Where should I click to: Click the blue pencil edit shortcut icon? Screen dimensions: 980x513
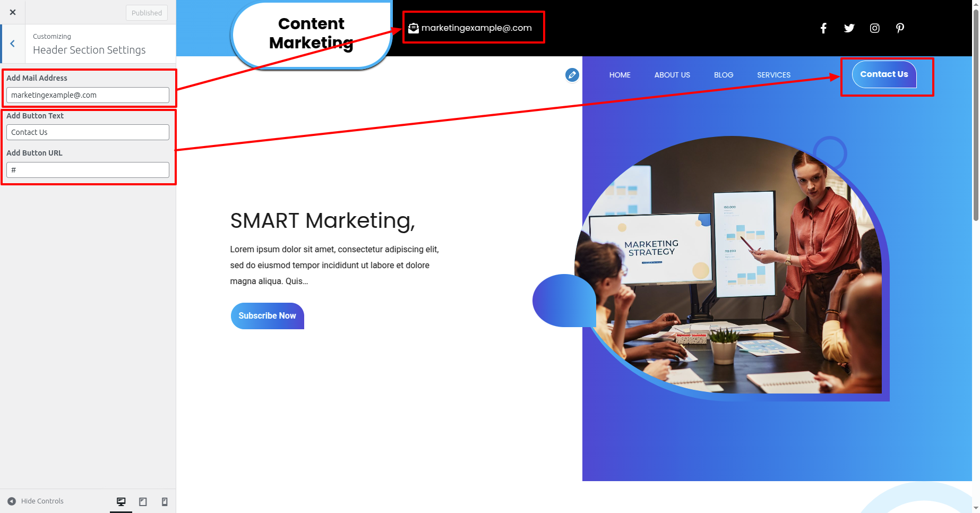(x=572, y=75)
